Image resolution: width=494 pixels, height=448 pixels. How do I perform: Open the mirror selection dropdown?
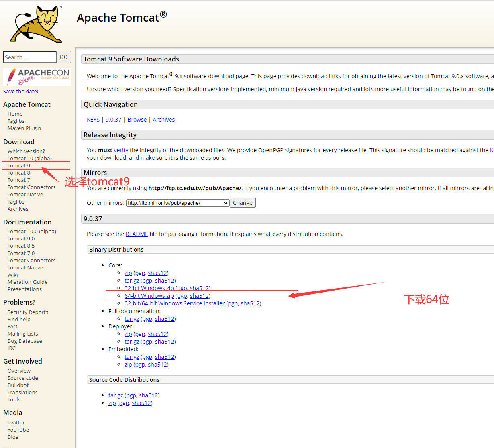tap(178, 203)
